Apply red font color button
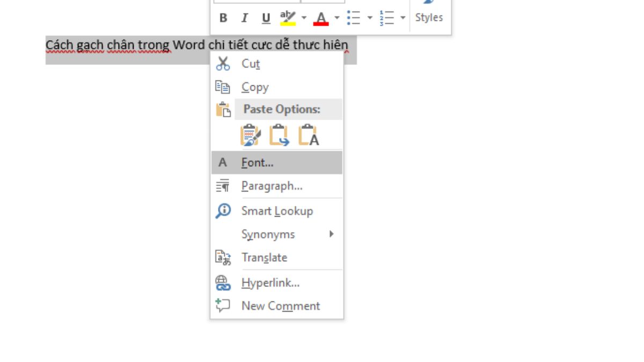 321,18
